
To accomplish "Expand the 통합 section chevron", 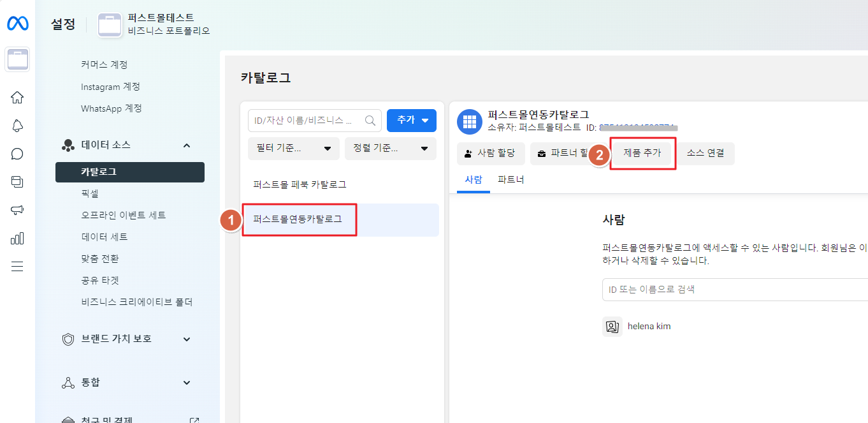I will point(187,383).
